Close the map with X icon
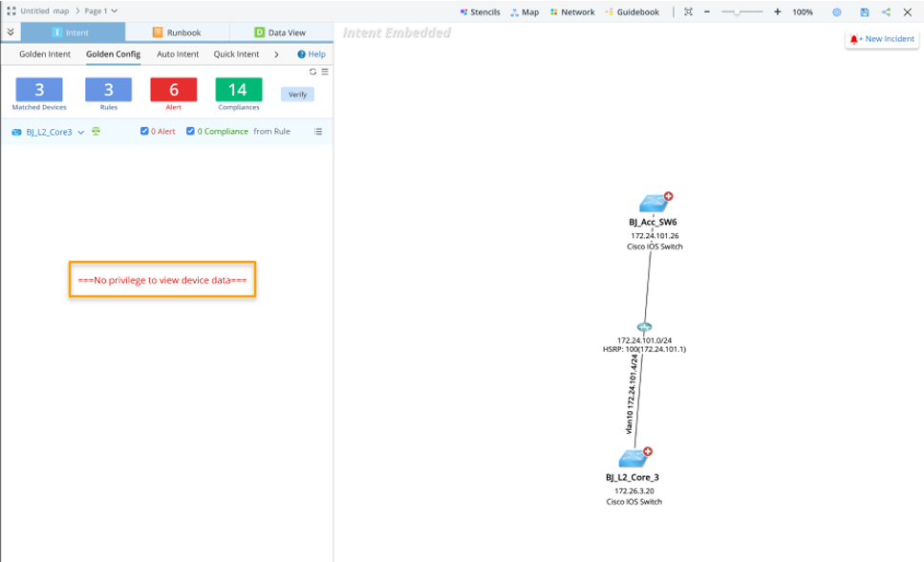This screenshot has width=924, height=562. (908, 11)
